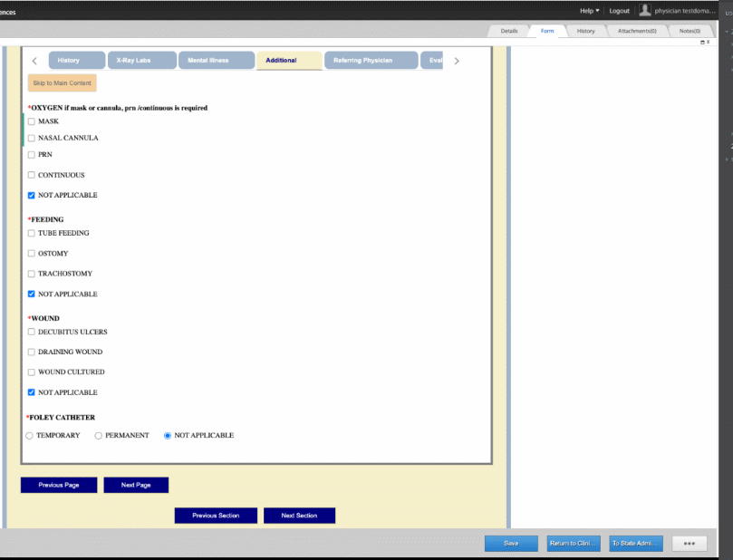The height and width of the screenshot is (560, 733).
Task: Enable the TUBE FEEDING checkbox
Action: point(32,234)
